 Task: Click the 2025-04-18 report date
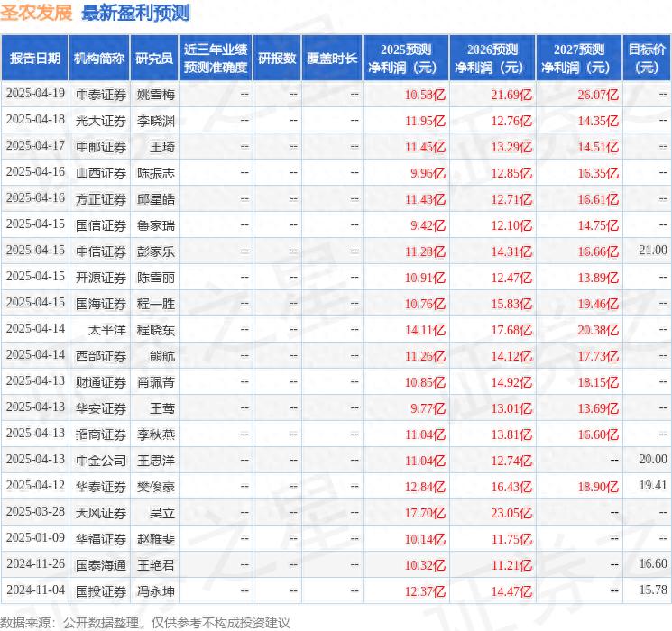[35, 119]
